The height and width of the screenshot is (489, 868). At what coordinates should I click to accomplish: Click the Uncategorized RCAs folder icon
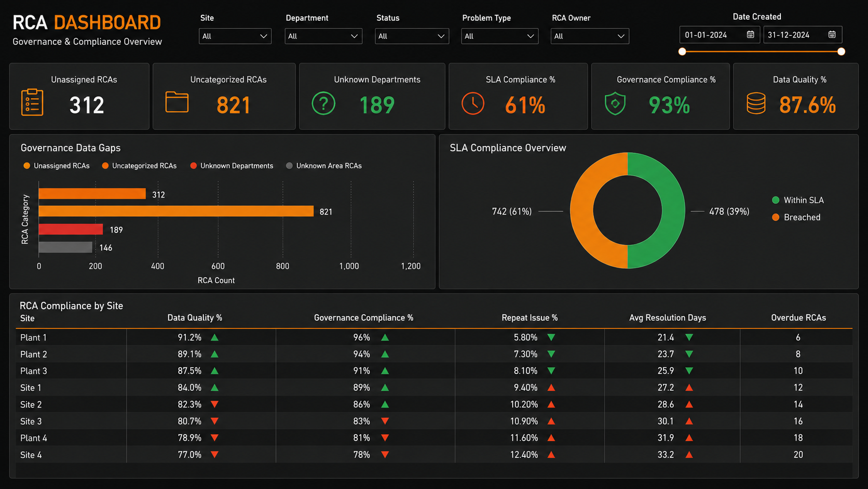[177, 102]
